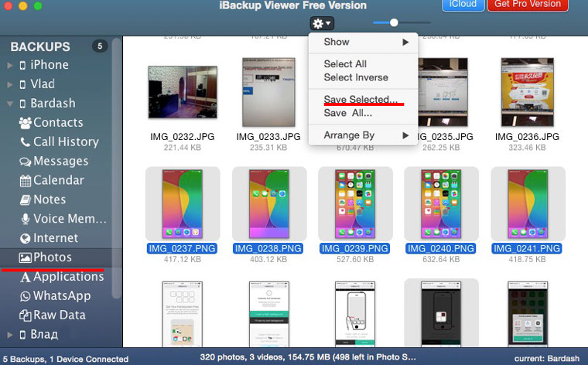This screenshot has height=365, width=588.
Task: Click the iCloud button
Action: coord(463,5)
